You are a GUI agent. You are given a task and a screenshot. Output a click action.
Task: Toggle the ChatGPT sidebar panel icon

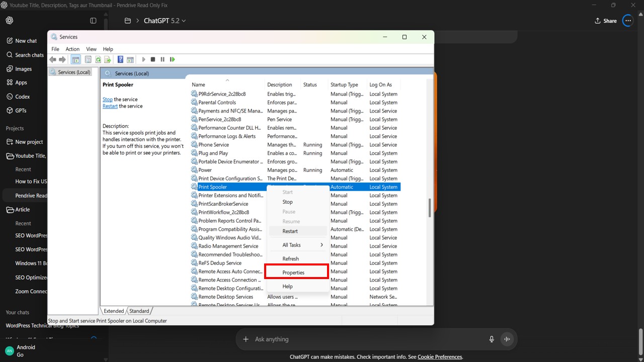click(93, 21)
